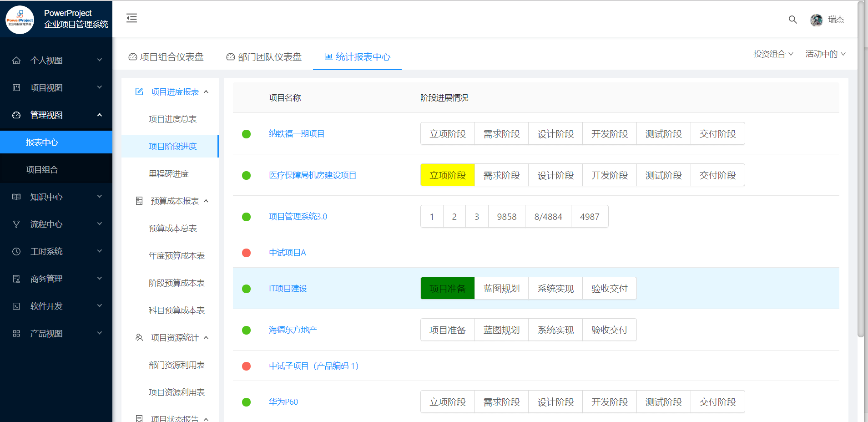This screenshot has width=868, height=422.
Task: Click green status dot for 纳铁福一期项目
Action: tap(246, 134)
